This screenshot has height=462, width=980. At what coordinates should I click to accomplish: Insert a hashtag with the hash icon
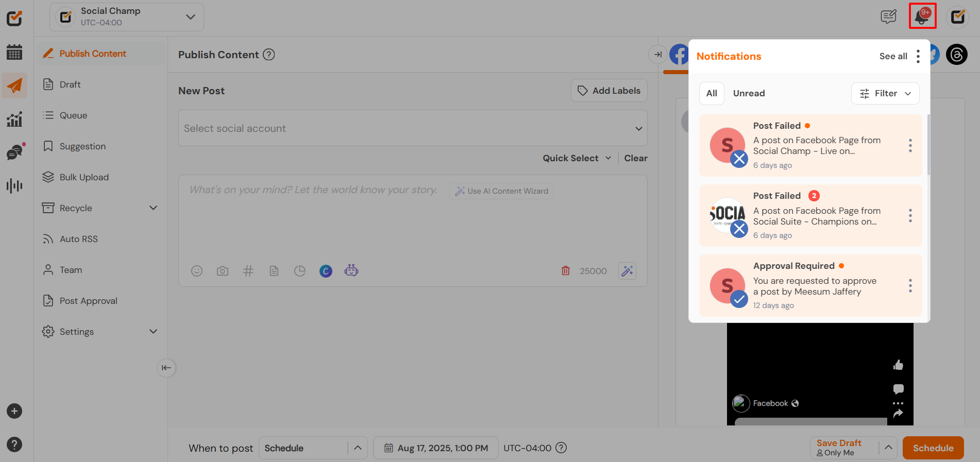click(x=248, y=271)
